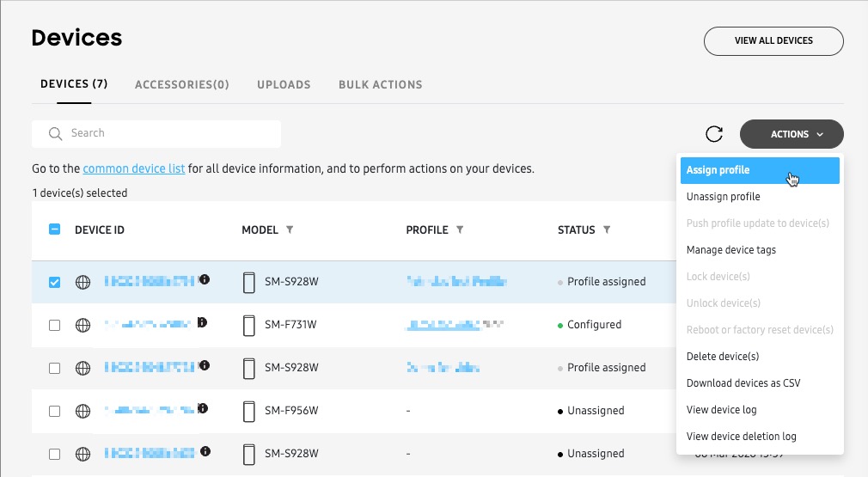868x477 pixels.
Task: Click globe icon in last SM-S928W row
Action: (x=83, y=455)
